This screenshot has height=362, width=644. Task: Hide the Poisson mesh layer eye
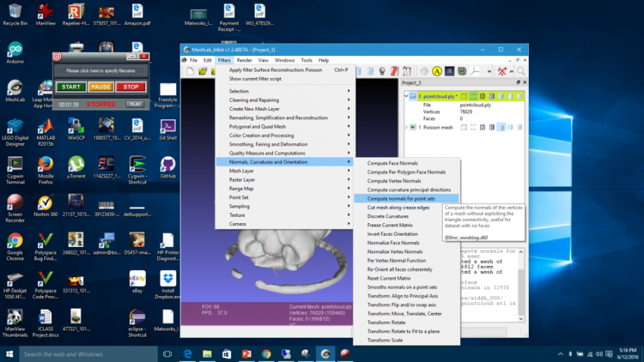point(412,128)
